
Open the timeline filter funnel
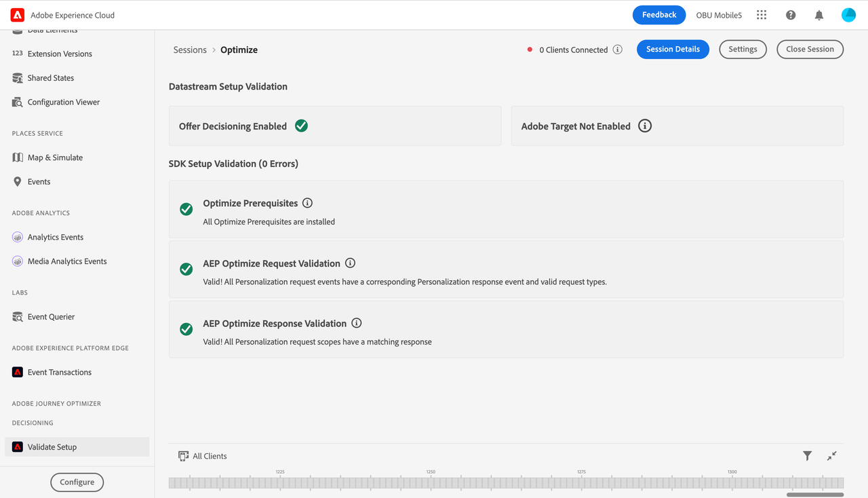pyautogui.click(x=807, y=456)
